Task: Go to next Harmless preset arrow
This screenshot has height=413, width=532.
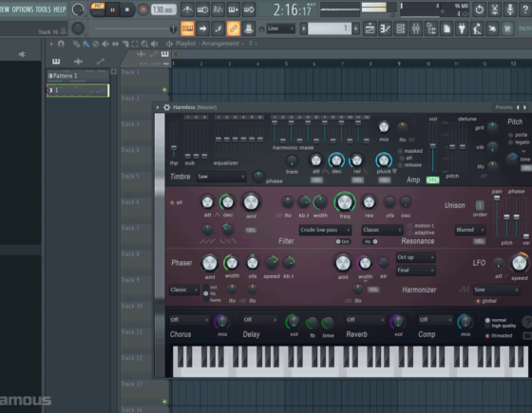Action: pyautogui.click(x=524, y=107)
